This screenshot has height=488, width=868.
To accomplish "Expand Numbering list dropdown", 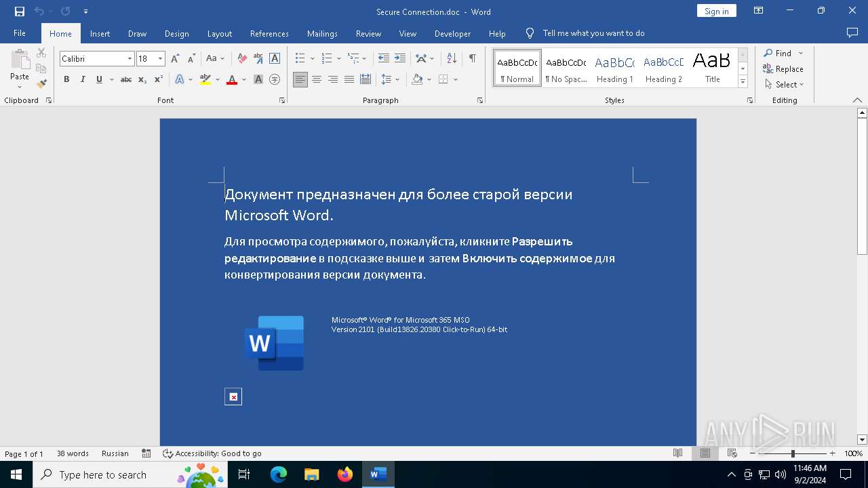I will pos(338,58).
